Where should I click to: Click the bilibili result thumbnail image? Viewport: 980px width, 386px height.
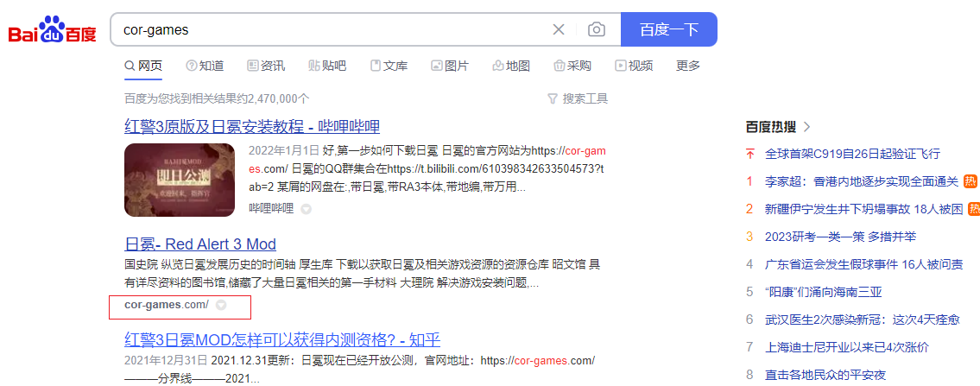(x=180, y=180)
